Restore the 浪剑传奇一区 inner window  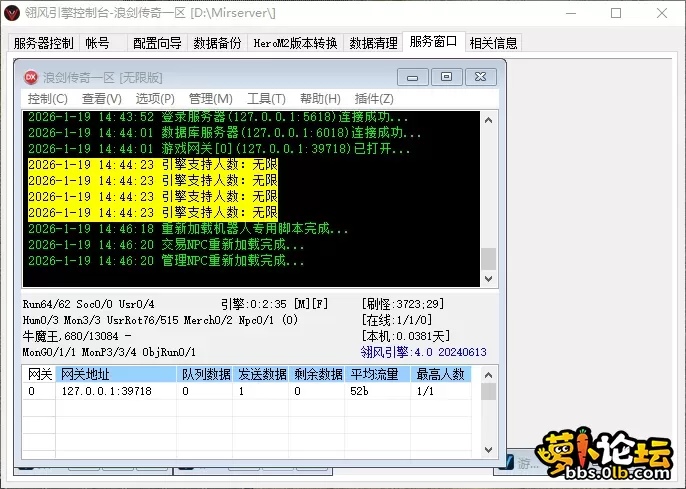tap(446, 77)
